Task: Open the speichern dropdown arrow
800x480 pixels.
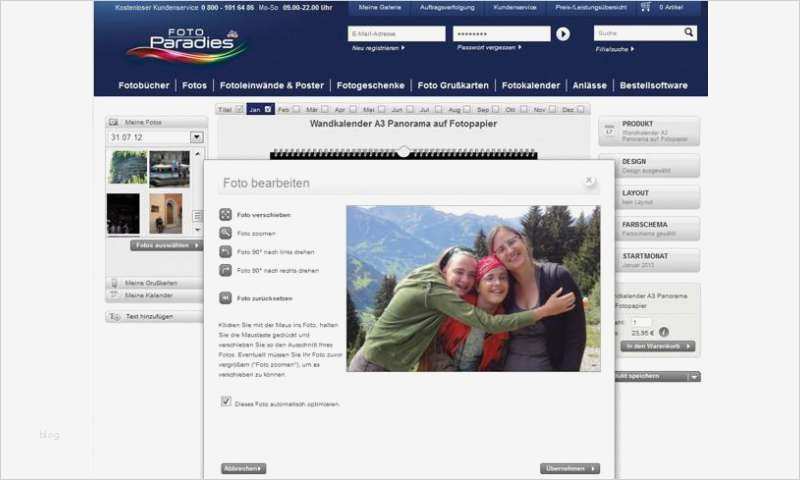Action: pos(694,376)
